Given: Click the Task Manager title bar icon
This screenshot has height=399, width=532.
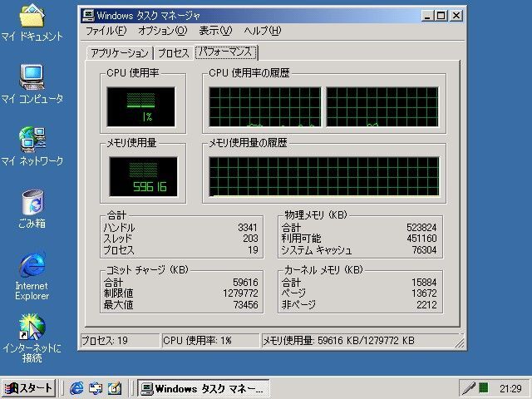Looking at the screenshot, I should click(88, 16).
